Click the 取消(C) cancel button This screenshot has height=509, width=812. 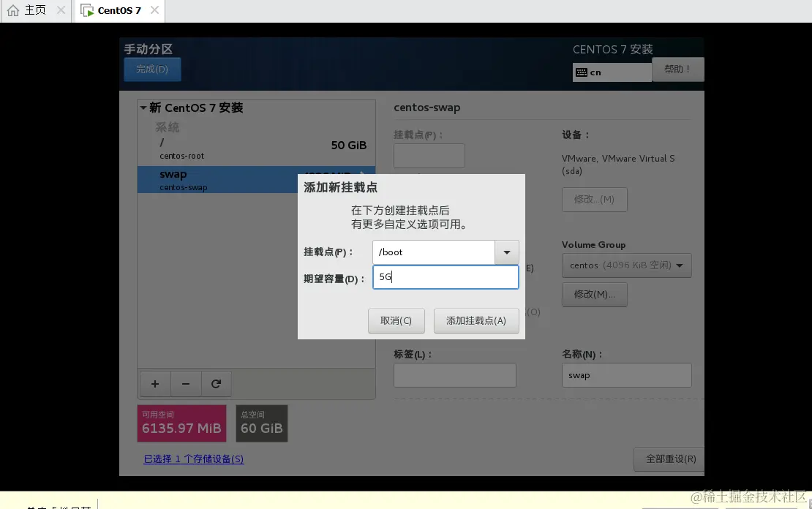coord(396,321)
